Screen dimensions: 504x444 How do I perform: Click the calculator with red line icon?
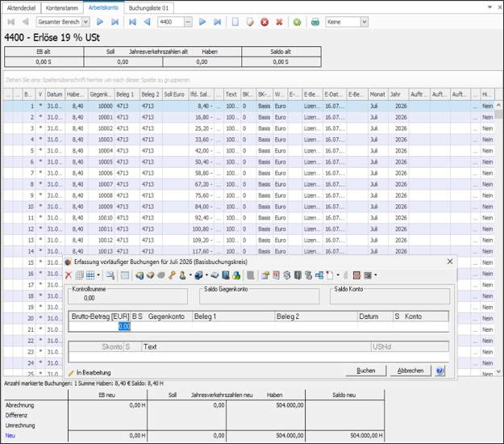pyautogui.click(x=356, y=275)
